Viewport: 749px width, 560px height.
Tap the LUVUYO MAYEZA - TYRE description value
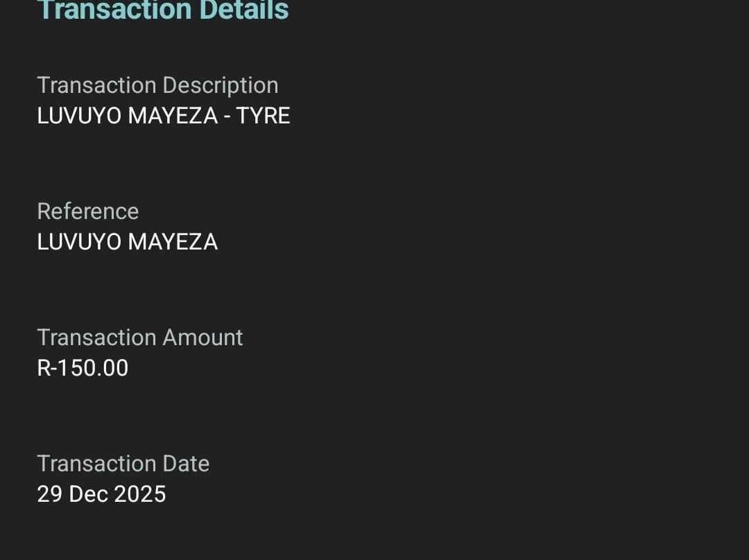click(x=163, y=116)
